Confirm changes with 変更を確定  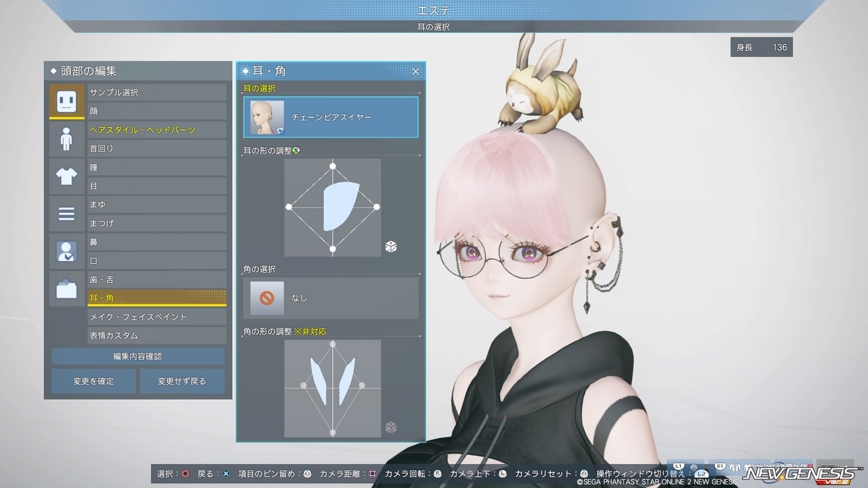point(93,381)
